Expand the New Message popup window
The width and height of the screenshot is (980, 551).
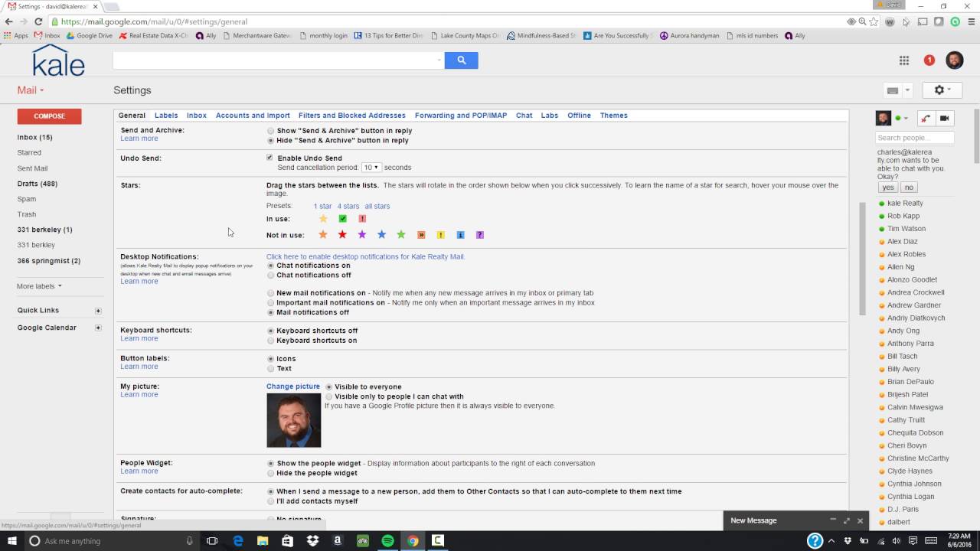847,520
